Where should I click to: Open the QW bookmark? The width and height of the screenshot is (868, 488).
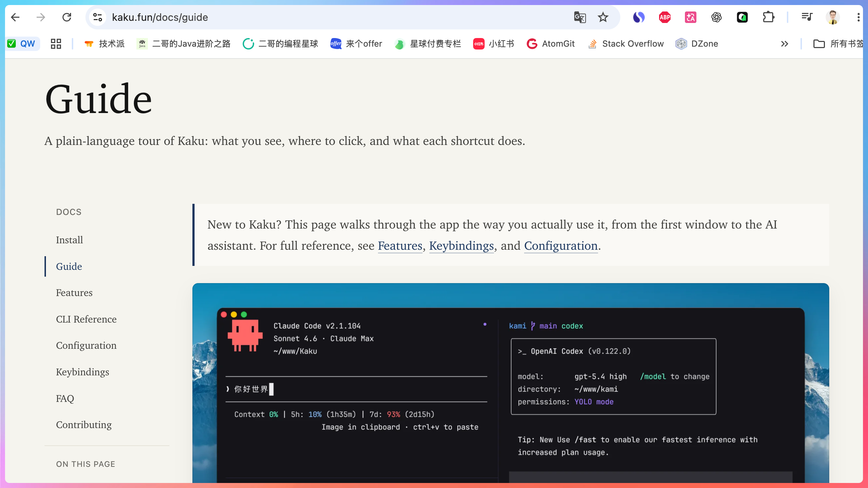(22, 44)
